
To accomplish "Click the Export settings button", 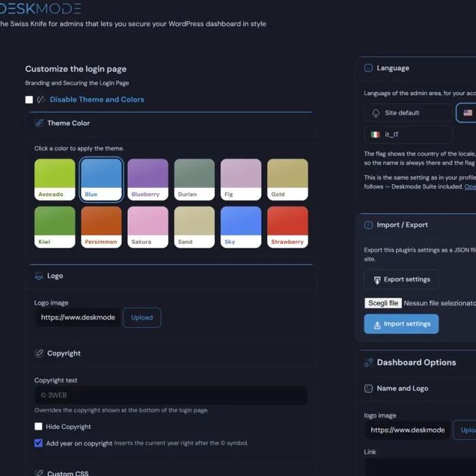I will click(401, 279).
